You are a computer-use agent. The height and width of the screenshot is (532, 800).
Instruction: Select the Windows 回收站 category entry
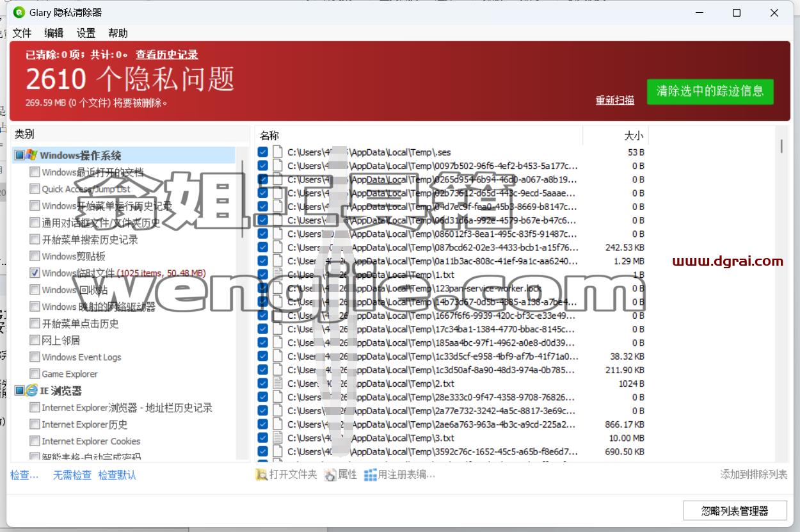pos(75,290)
